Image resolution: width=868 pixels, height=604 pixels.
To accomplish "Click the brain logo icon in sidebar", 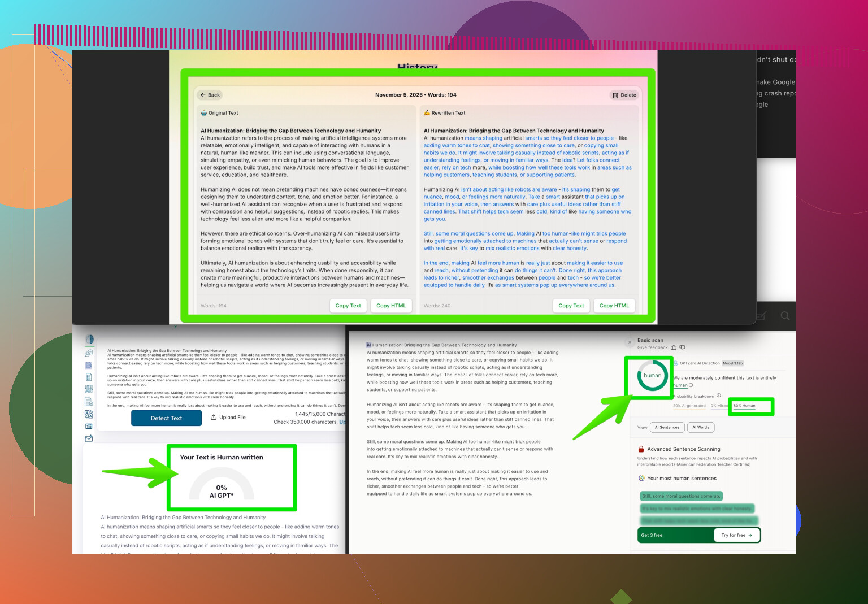I will click(x=89, y=340).
